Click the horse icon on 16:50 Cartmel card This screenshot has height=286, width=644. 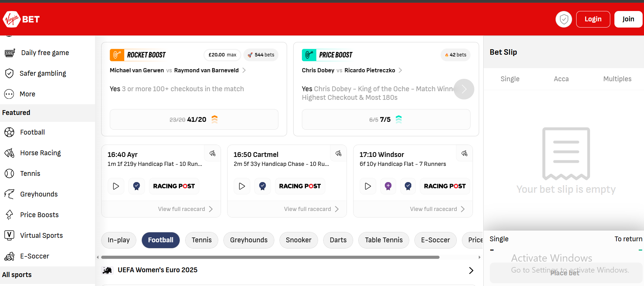point(339,153)
